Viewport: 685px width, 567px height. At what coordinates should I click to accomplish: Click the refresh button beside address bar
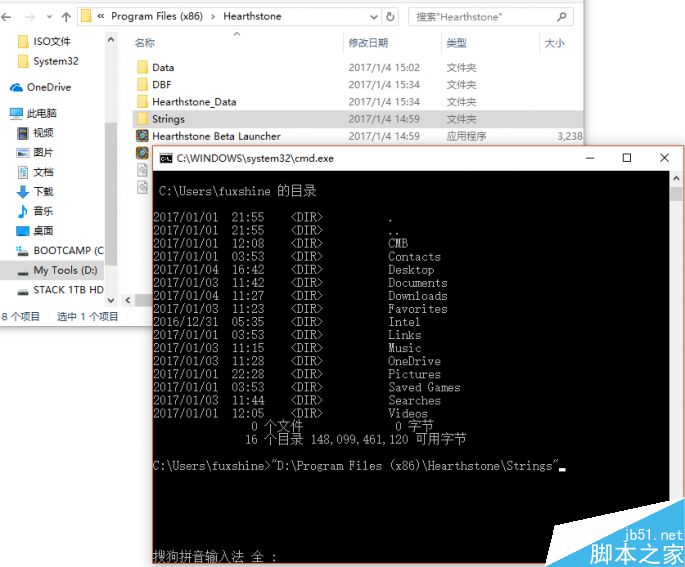(390, 17)
